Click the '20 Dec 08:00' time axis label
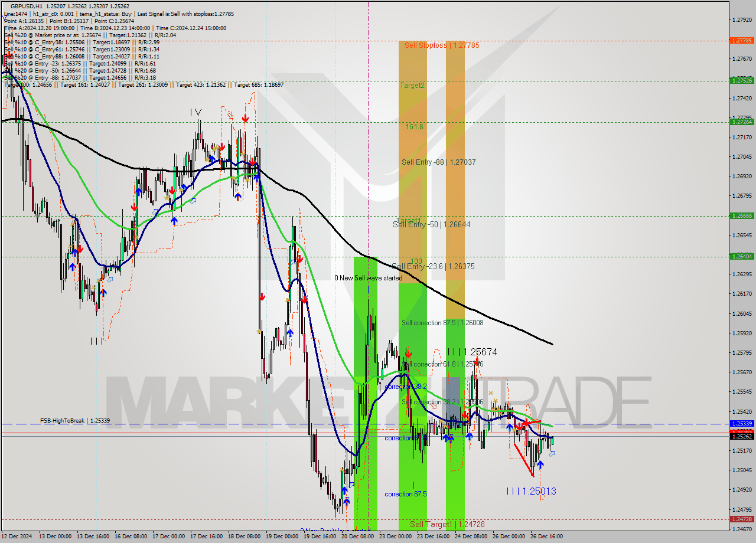 [x=357, y=537]
